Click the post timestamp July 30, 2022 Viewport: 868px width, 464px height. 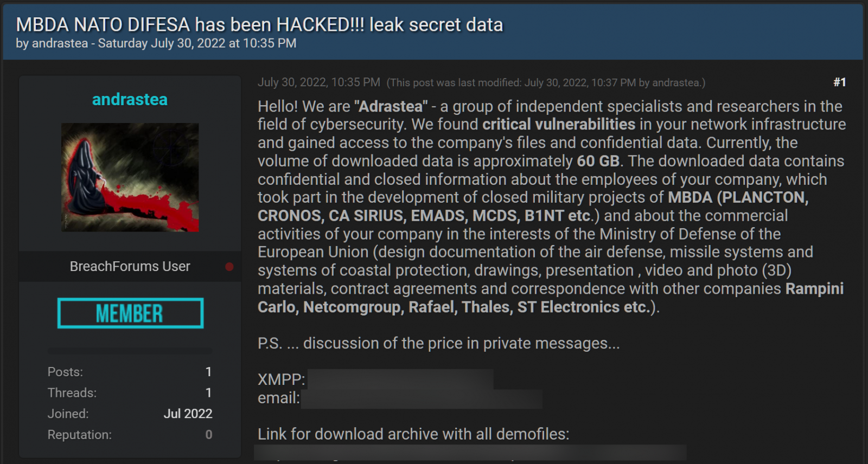(319, 82)
